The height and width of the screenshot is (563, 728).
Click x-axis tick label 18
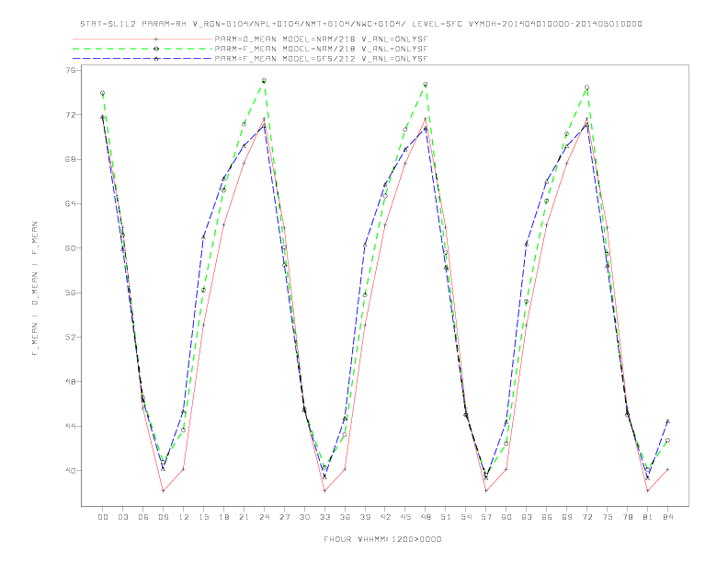tap(223, 517)
